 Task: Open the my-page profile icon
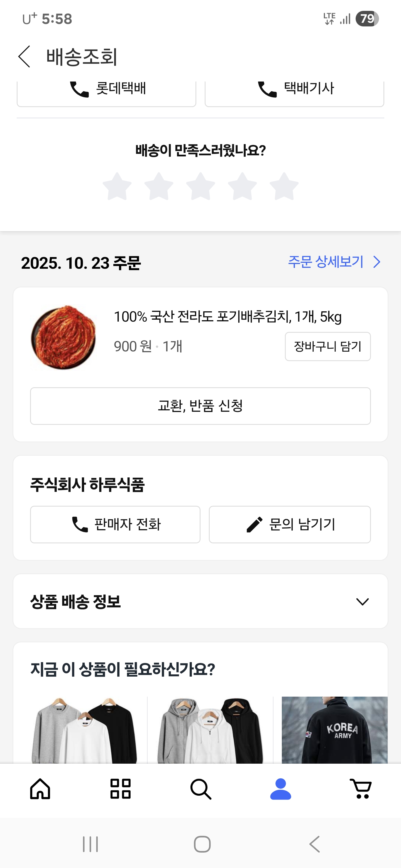(x=281, y=788)
